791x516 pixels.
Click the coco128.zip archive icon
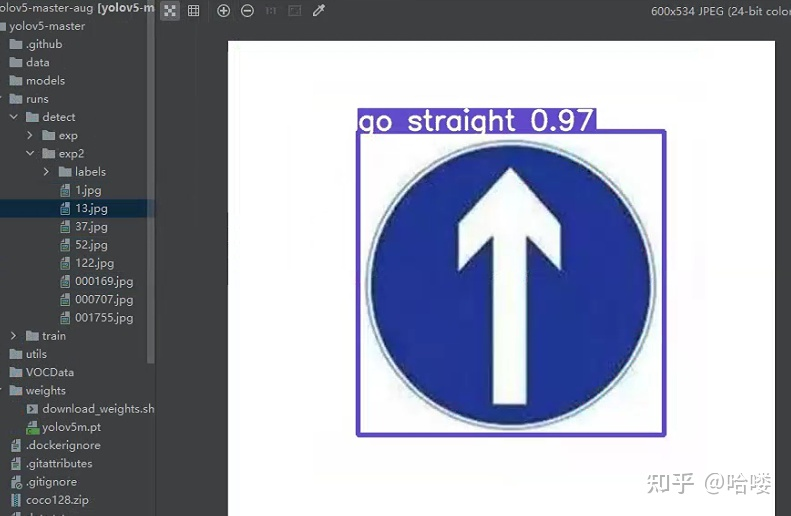pos(16,500)
